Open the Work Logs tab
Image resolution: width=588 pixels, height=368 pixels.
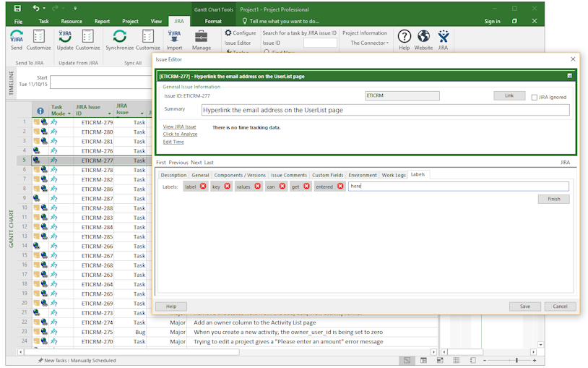(x=394, y=176)
